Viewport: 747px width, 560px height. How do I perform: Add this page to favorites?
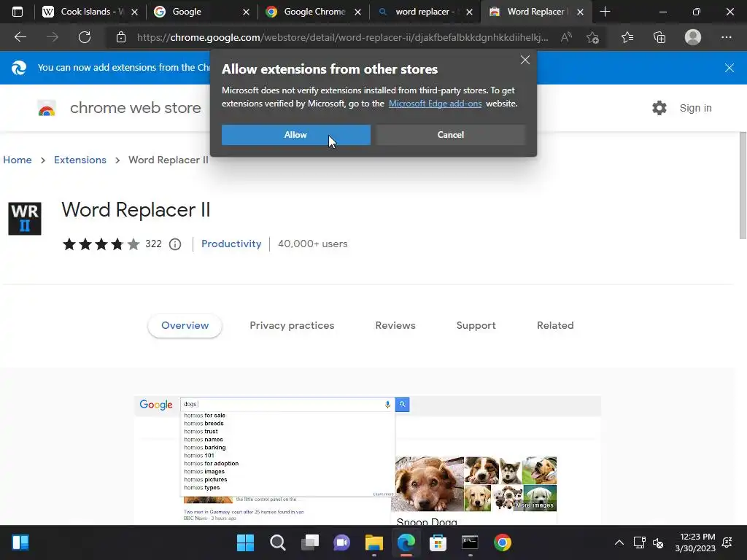(x=592, y=37)
